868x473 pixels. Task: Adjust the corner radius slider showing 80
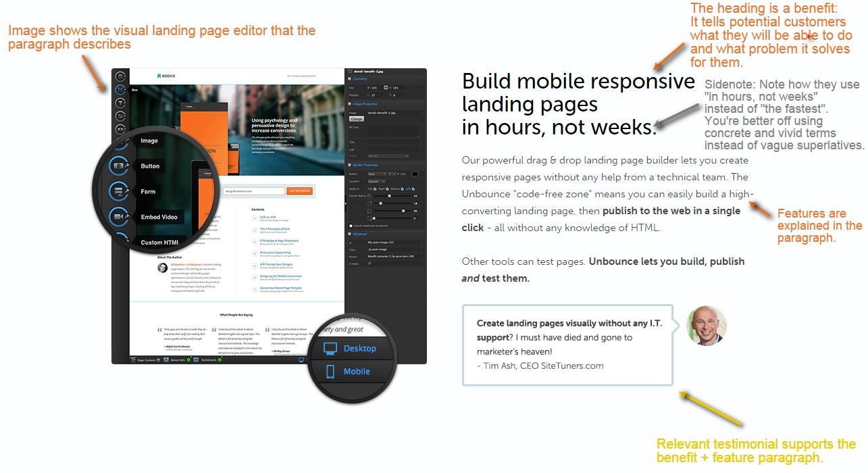tap(403, 211)
